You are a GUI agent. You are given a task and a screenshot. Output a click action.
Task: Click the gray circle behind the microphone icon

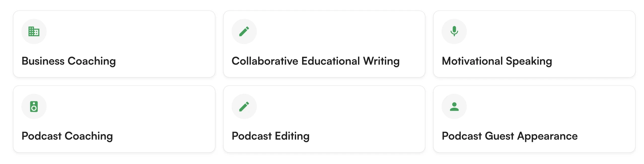click(x=454, y=31)
